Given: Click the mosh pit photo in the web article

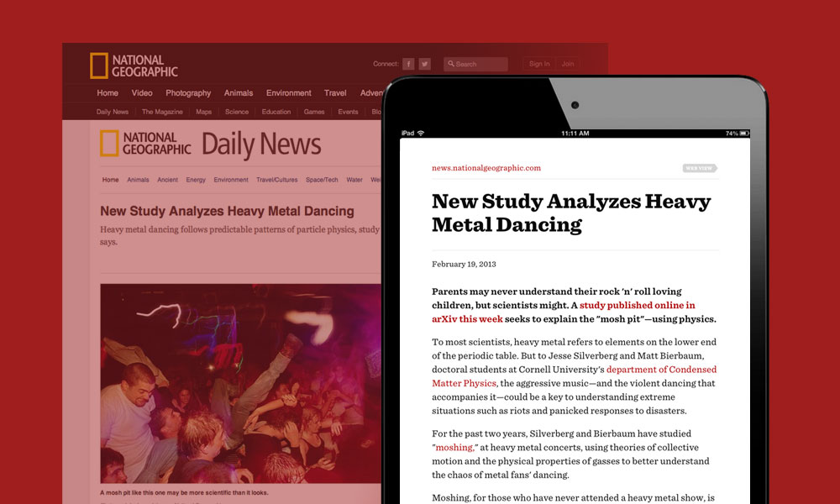Looking at the screenshot, I should point(240,384).
